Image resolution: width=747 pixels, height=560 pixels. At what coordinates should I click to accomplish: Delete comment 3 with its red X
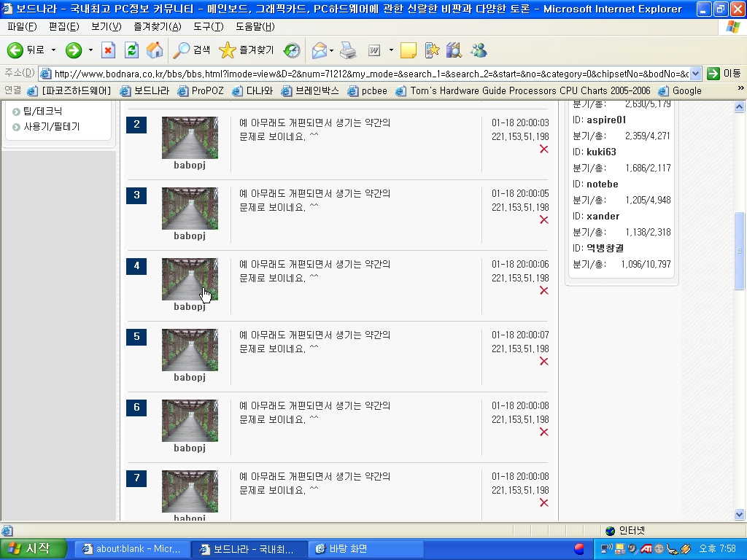(543, 220)
